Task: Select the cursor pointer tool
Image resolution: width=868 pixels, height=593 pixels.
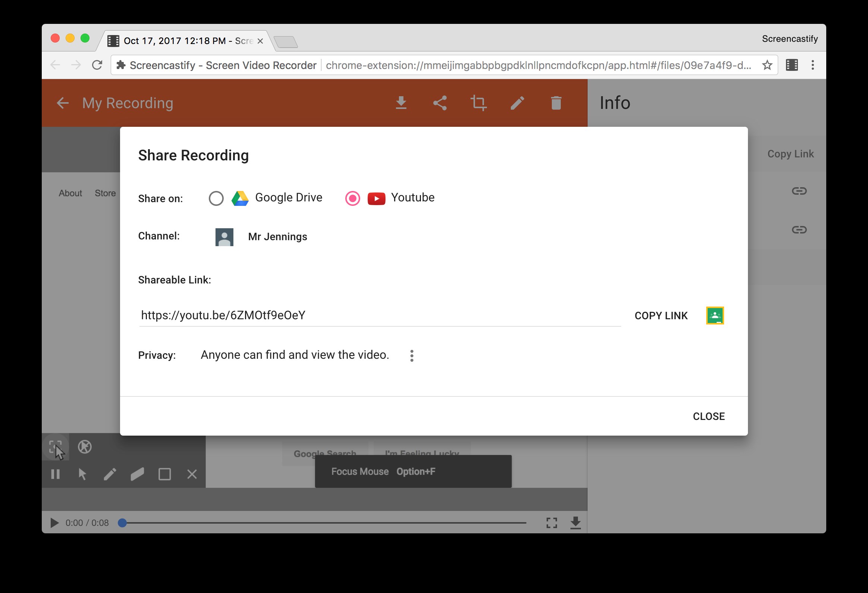Action: point(82,474)
